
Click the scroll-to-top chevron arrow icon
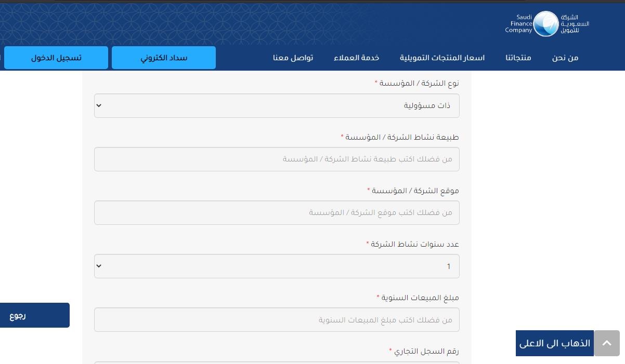point(607,343)
